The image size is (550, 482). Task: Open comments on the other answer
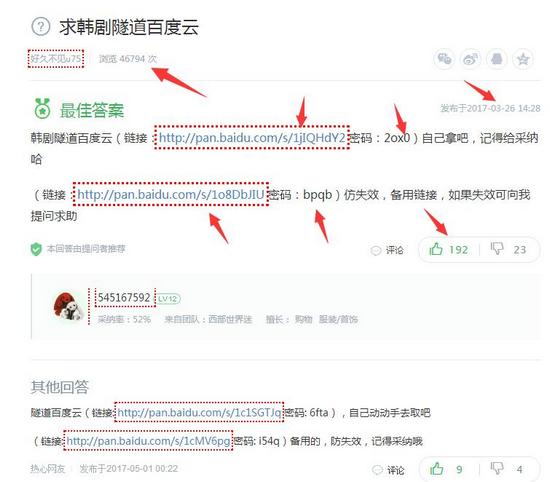(x=388, y=470)
